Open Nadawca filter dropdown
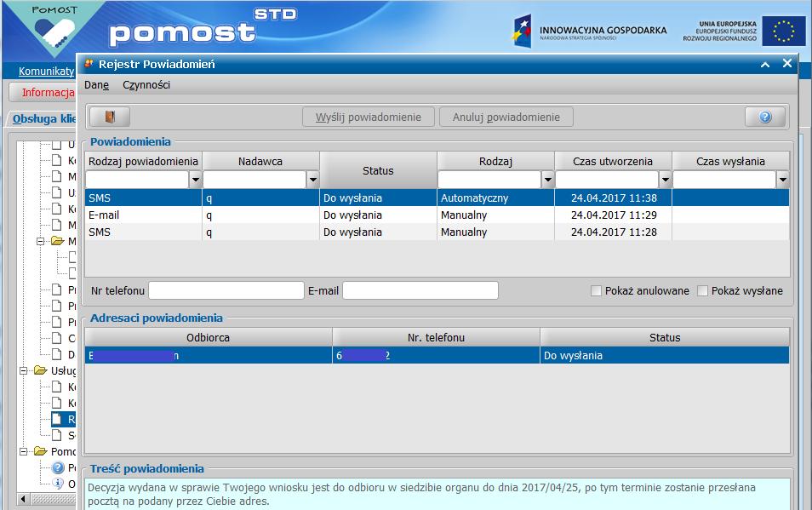The image size is (812, 510). click(x=312, y=180)
